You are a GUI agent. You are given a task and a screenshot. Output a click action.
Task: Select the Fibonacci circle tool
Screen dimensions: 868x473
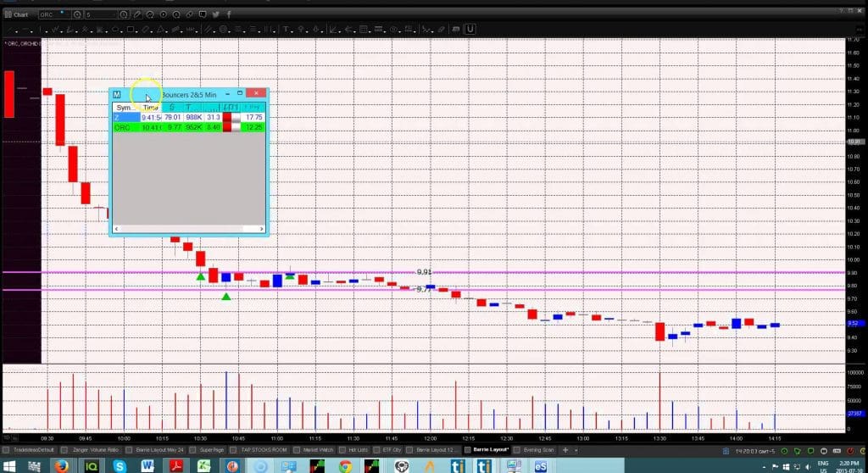[223, 29]
